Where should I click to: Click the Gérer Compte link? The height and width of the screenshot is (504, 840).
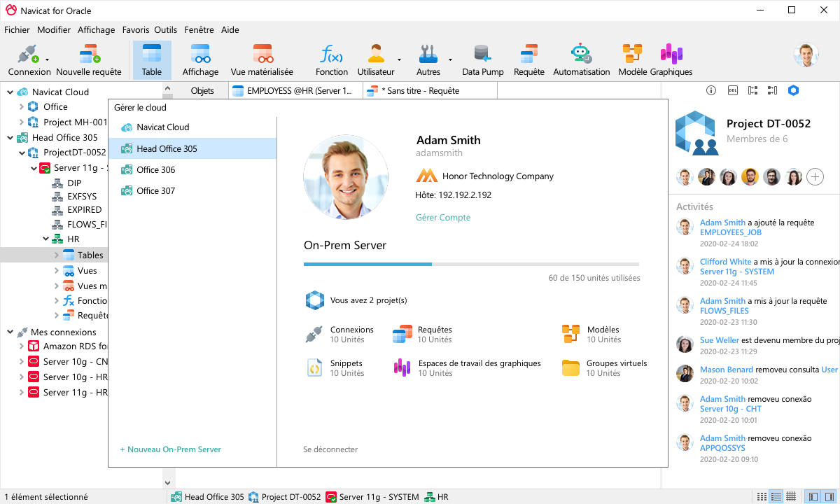(443, 218)
